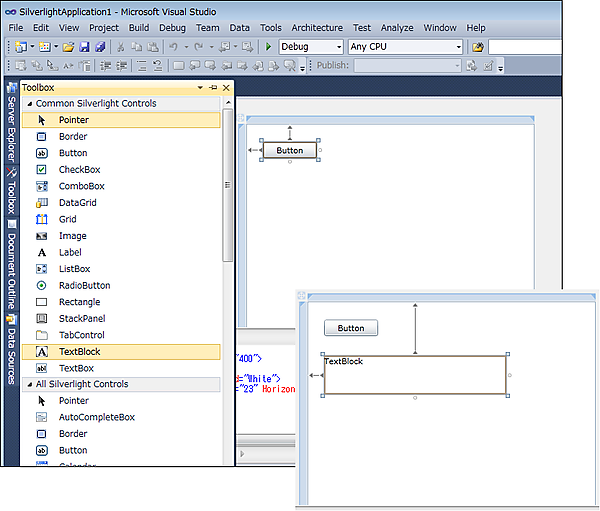This screenshot has width=600, height=511.
Task: Click the Save icon in the toolbar
Action: pyautogui.click(x=84, y=47)
